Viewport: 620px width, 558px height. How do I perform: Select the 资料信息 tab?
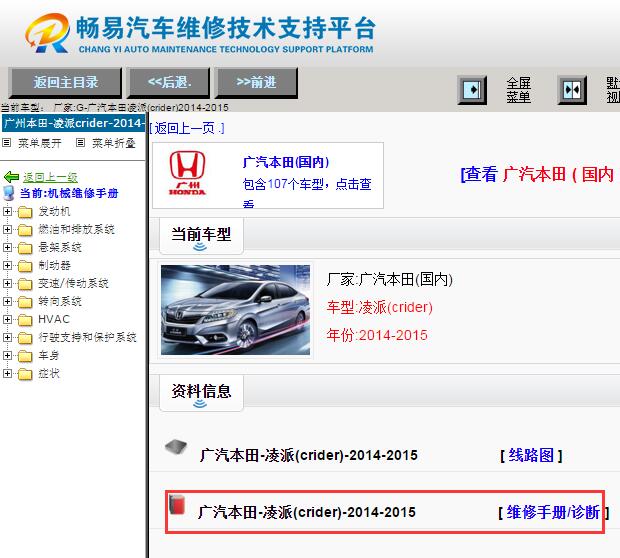click(201, 393)
